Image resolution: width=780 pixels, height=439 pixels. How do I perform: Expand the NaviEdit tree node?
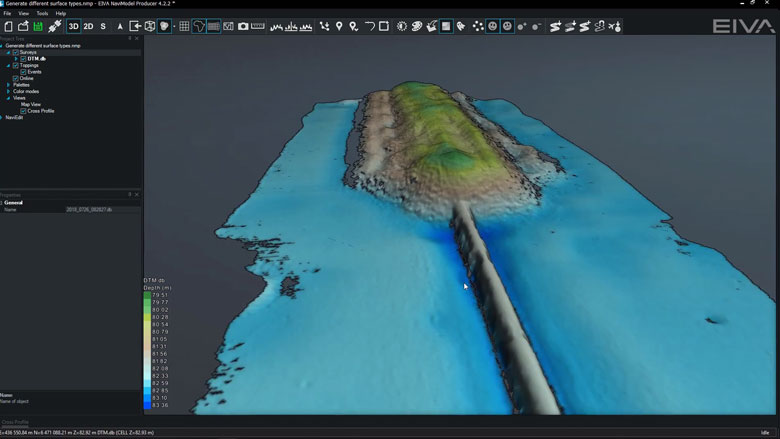click(3, 118)
